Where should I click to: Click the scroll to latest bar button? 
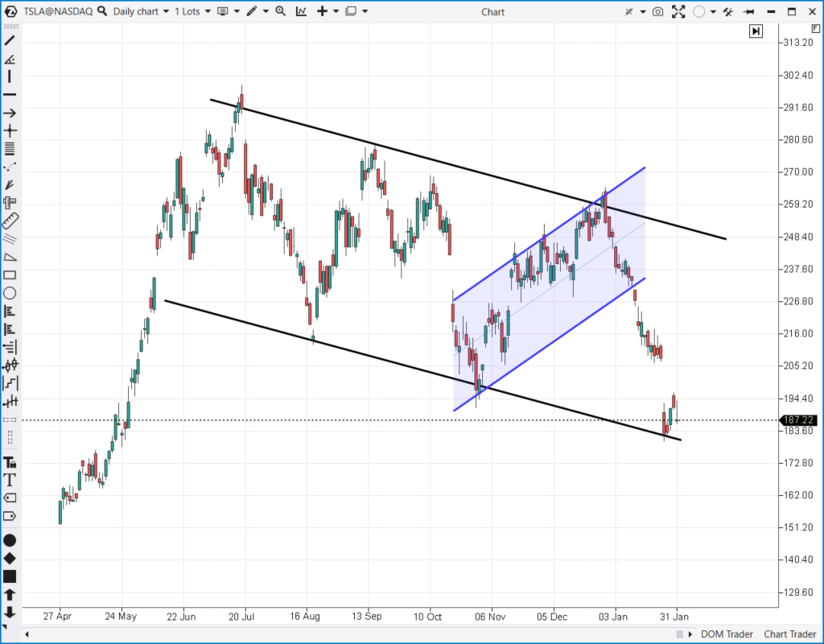pyautogui.click(x=756, y=31)
